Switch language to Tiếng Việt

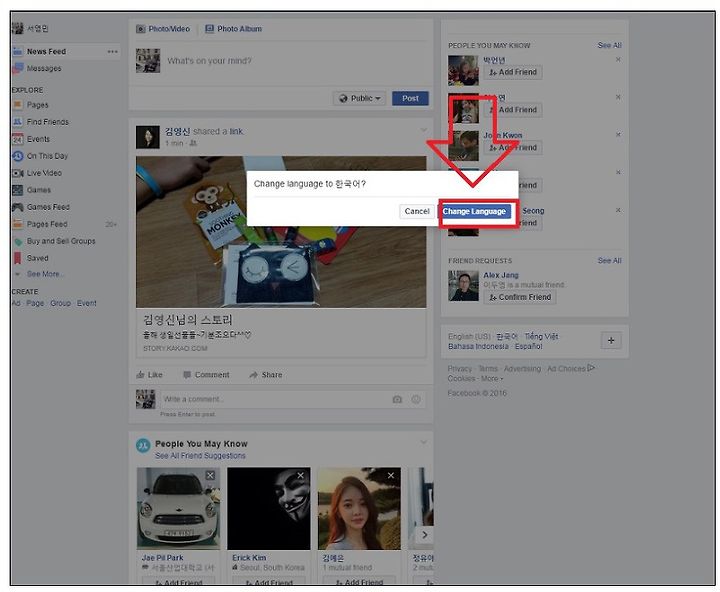click(x=541, y=336)
